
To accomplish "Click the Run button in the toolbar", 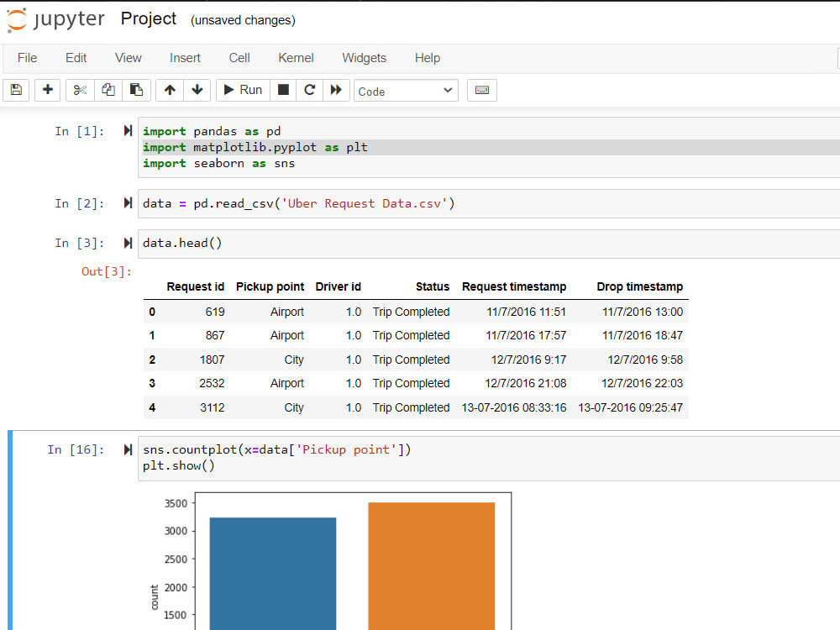I will coord(244,90).
